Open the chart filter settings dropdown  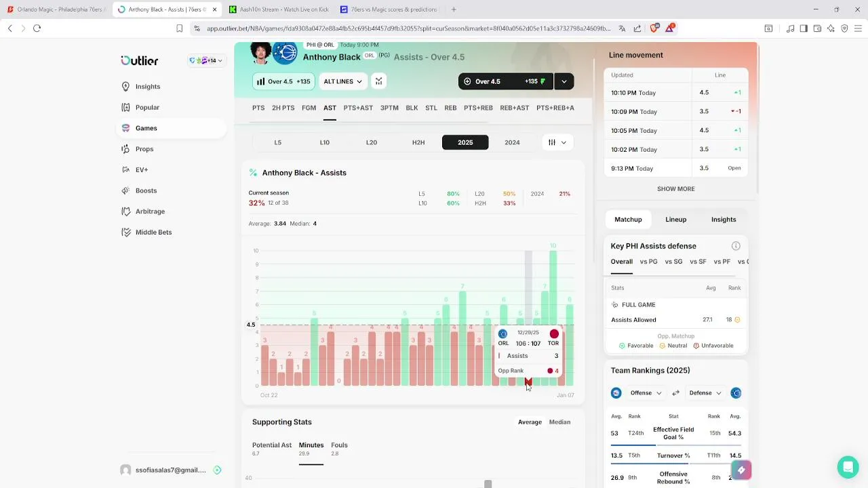(557, 142)
